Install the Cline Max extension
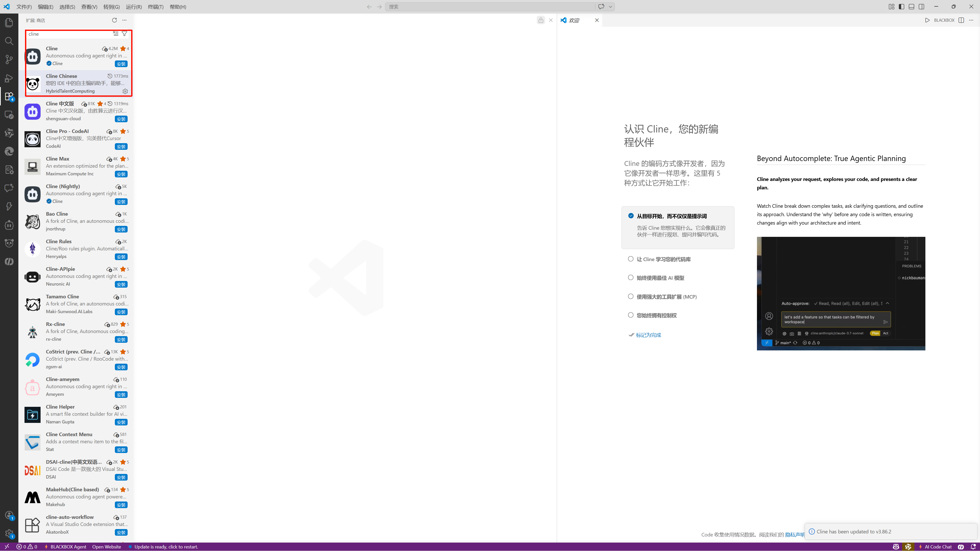Image resolution: width=980 pixels, height=551 pixels. (x=121, y=174)
